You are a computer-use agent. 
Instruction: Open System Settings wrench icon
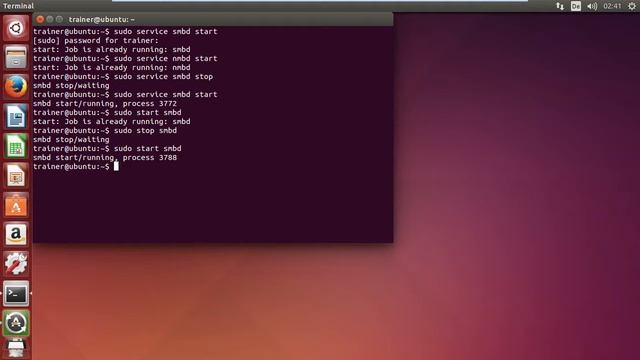pyautogui.click(x=16, y=264)
